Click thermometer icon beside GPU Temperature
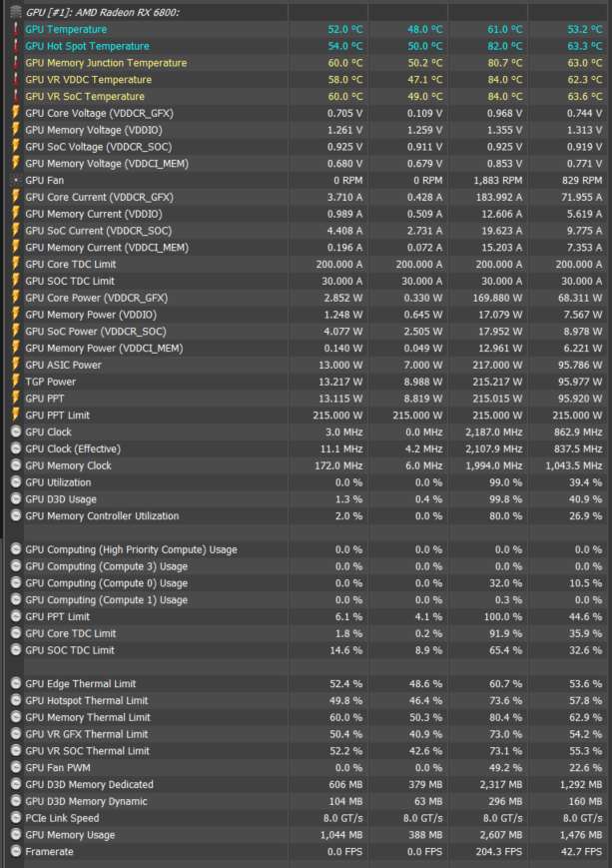 [16, 29]
